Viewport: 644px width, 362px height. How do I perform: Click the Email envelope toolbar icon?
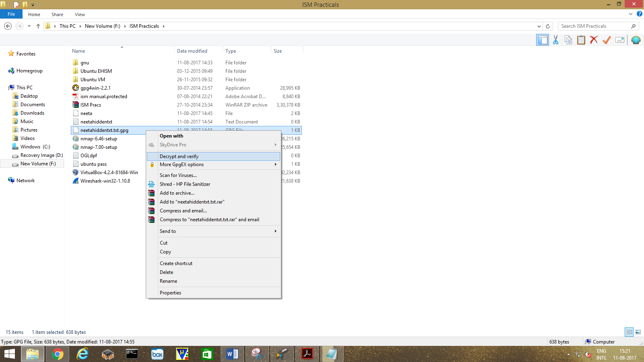(620, 40)
